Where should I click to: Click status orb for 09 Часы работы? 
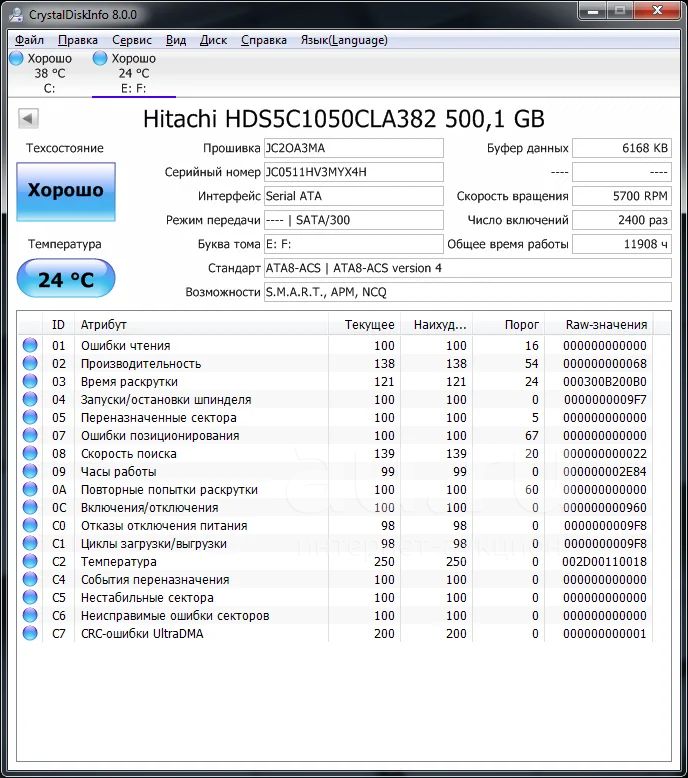[30, 471]
